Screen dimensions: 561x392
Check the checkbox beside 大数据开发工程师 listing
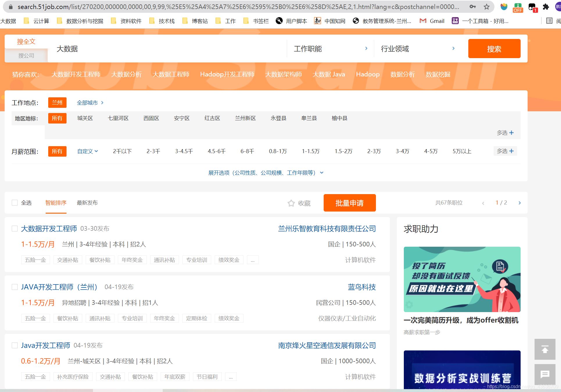point(15,229)
